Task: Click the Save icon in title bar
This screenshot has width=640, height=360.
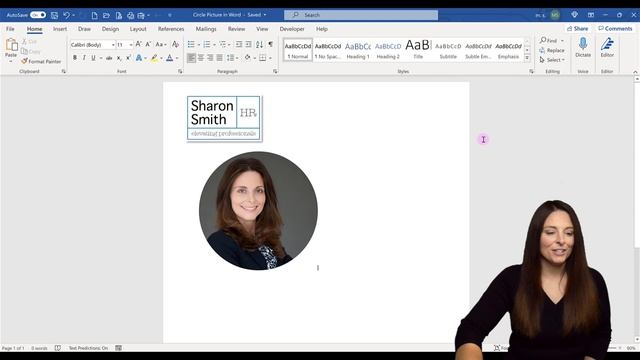Action: (x=54, y=15)
